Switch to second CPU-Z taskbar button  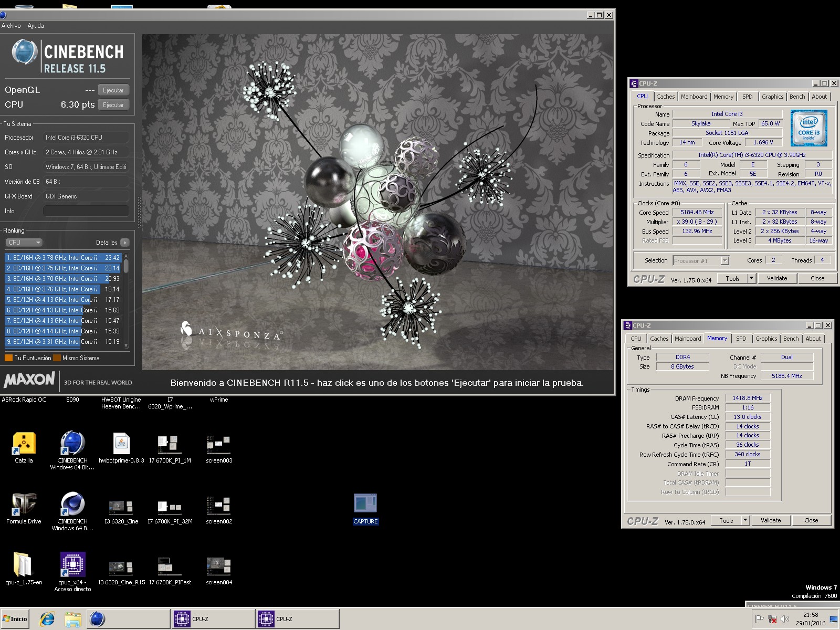point(298,619)
